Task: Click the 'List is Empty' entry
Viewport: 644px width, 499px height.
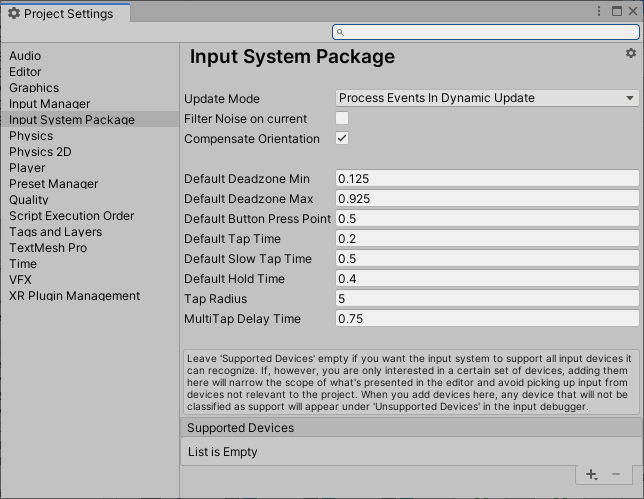Action: click(223, 452)
